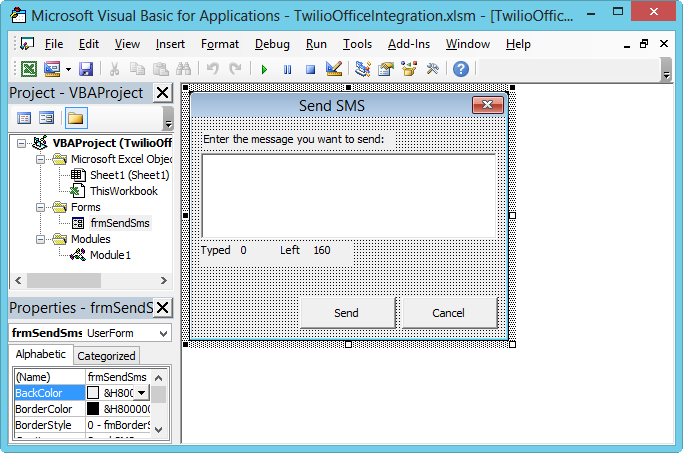Screen dimensions: 683x453
Task: Click the Help question mark icon
Action: (x=461, y=69)
